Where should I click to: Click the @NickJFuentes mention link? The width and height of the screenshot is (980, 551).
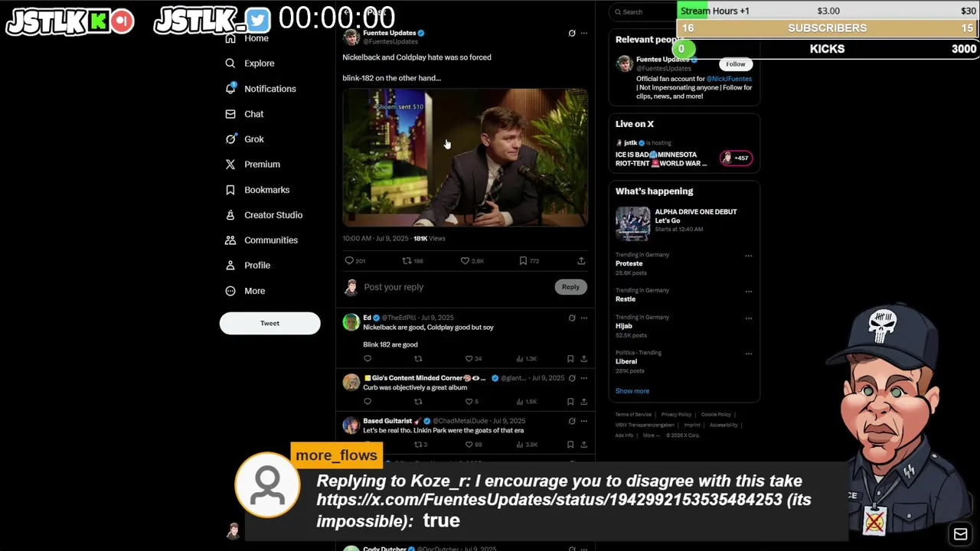[729, 79]
